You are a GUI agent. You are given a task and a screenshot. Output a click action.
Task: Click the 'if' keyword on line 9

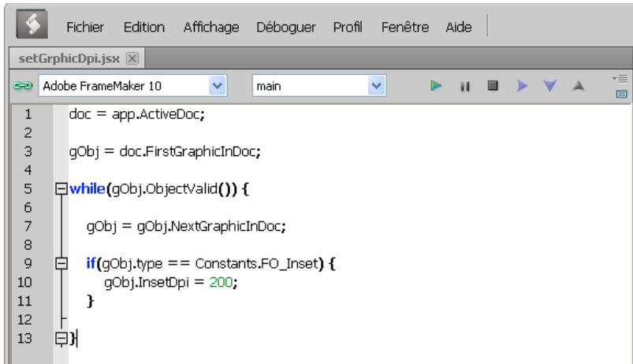pos(91,263)
